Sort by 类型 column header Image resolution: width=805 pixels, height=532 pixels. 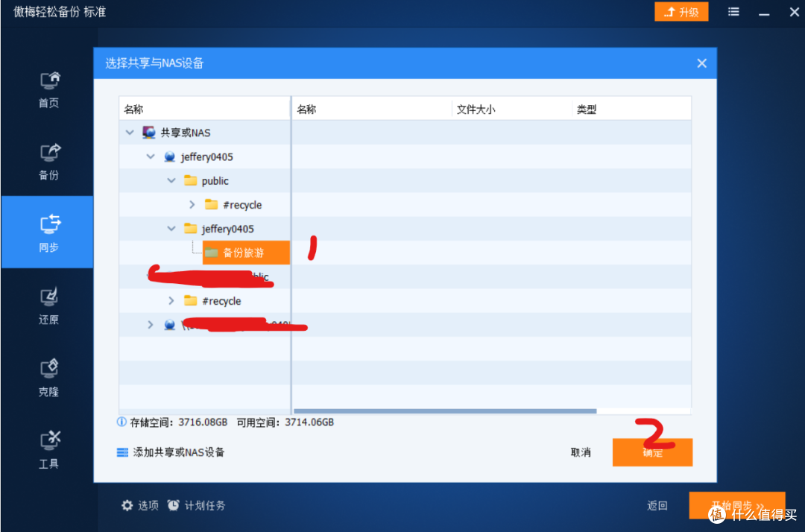click(632, 109)
